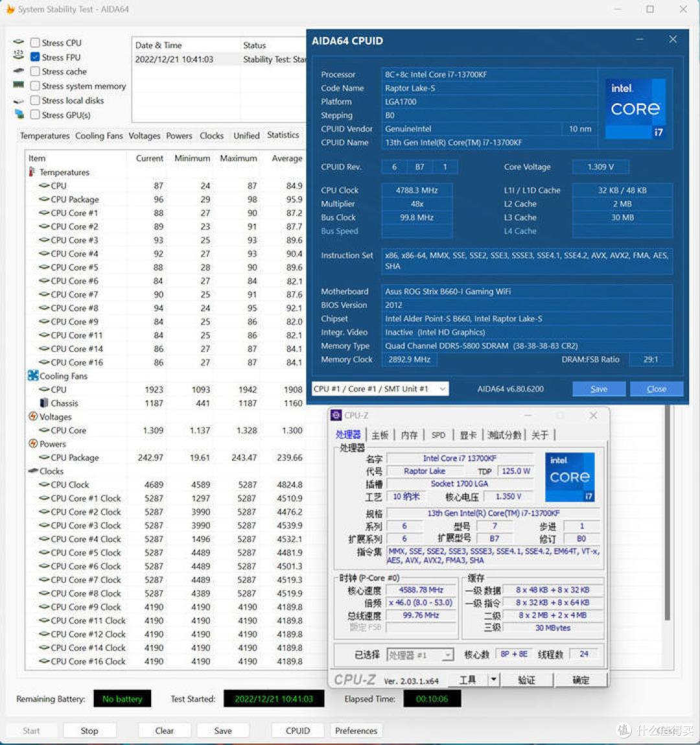
Task: Open the CPU #1 / Core #1 selector dropdown
Action: coord(380,388)
